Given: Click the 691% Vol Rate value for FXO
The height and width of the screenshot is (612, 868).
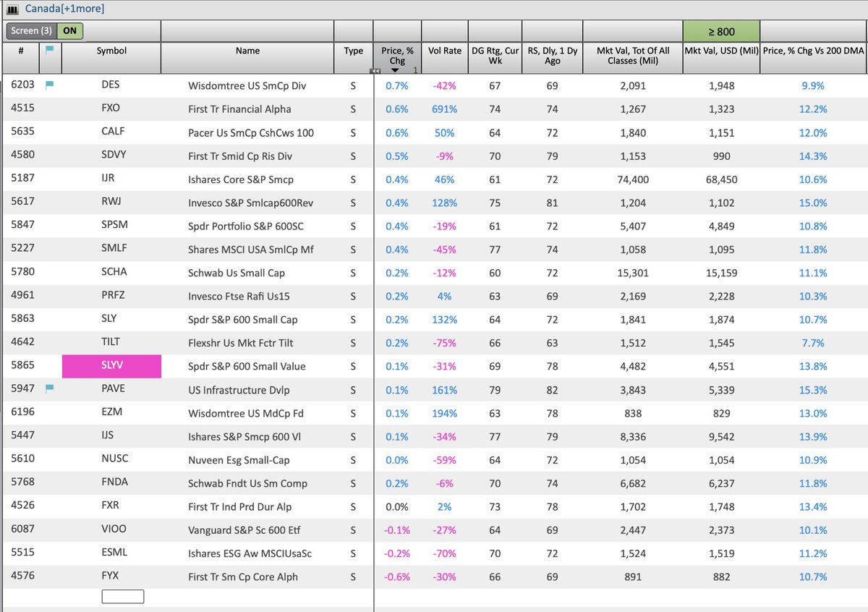Looking at the screenshot, I should 444,109.
